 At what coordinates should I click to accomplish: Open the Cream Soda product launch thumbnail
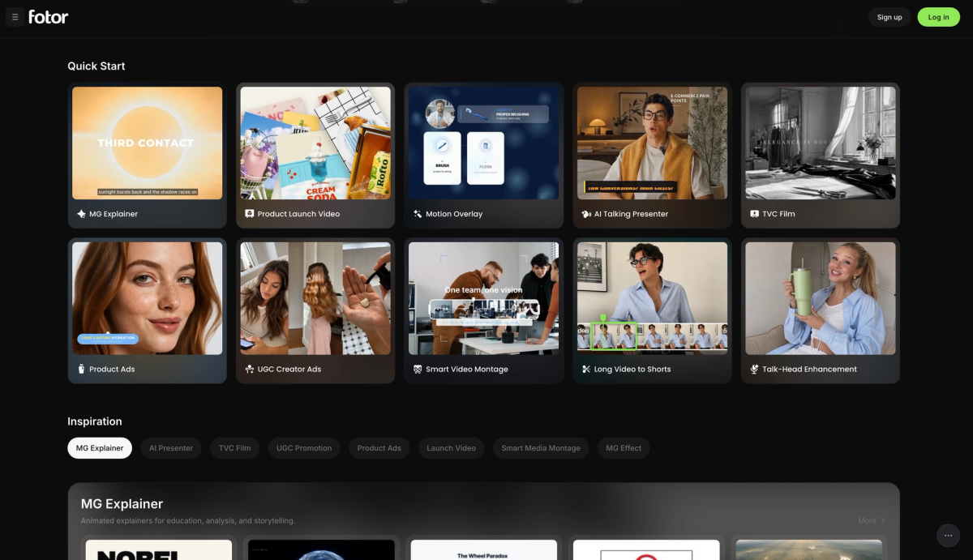[315, 143]
